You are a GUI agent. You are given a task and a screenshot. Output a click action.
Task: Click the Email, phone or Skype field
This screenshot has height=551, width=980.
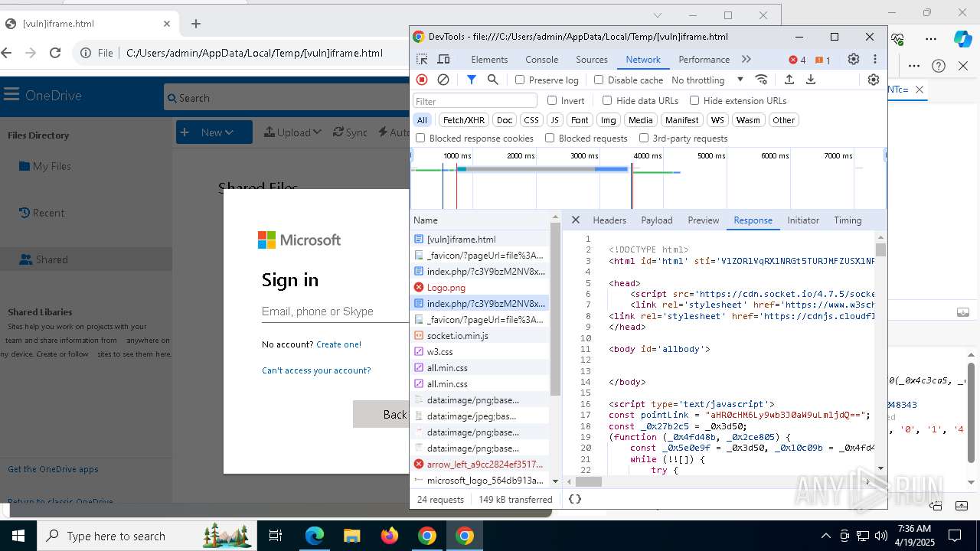[335, 311]
